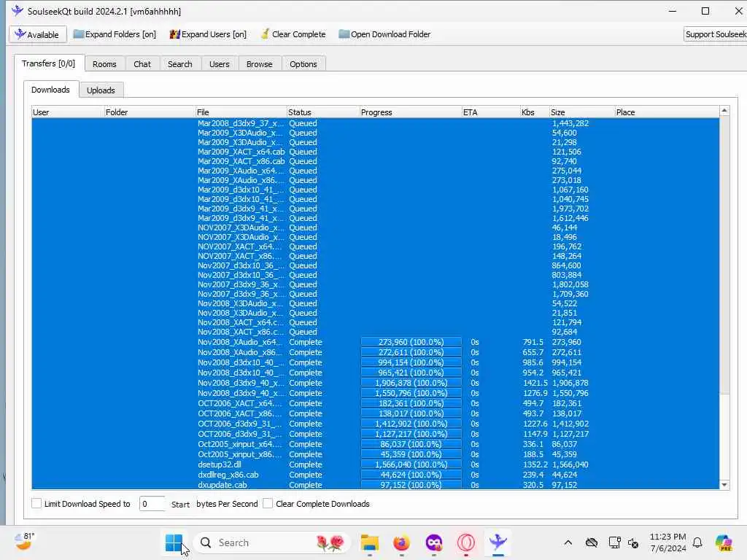This screenshot has height=560, width=747.
Task: Sort by the File column header
Action: click(x=241, y=112)
